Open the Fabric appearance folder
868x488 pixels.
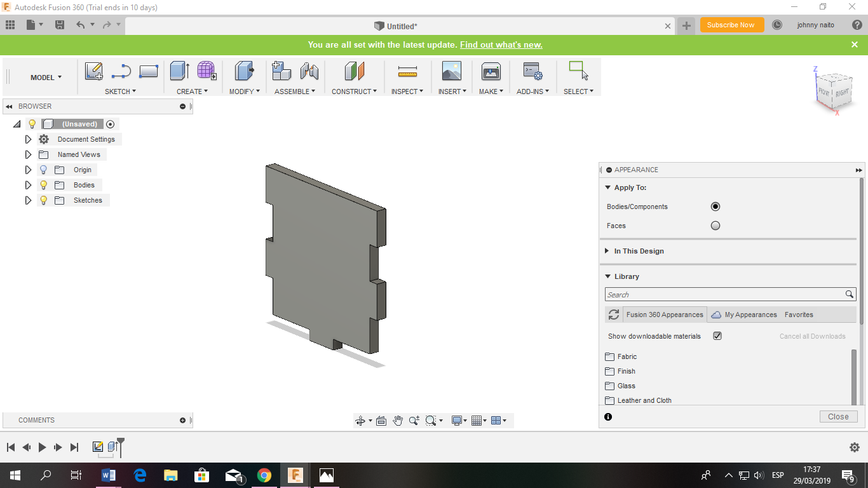point(621,356)
